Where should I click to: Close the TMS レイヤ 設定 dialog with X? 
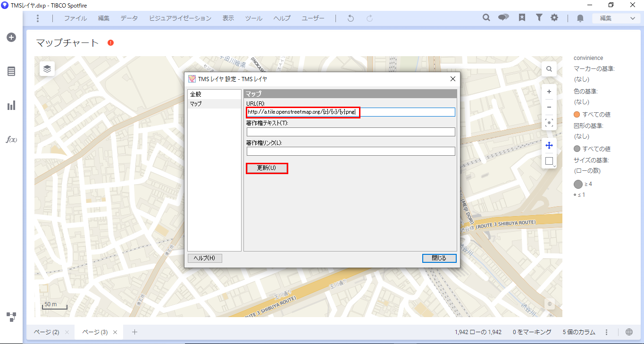452,79
